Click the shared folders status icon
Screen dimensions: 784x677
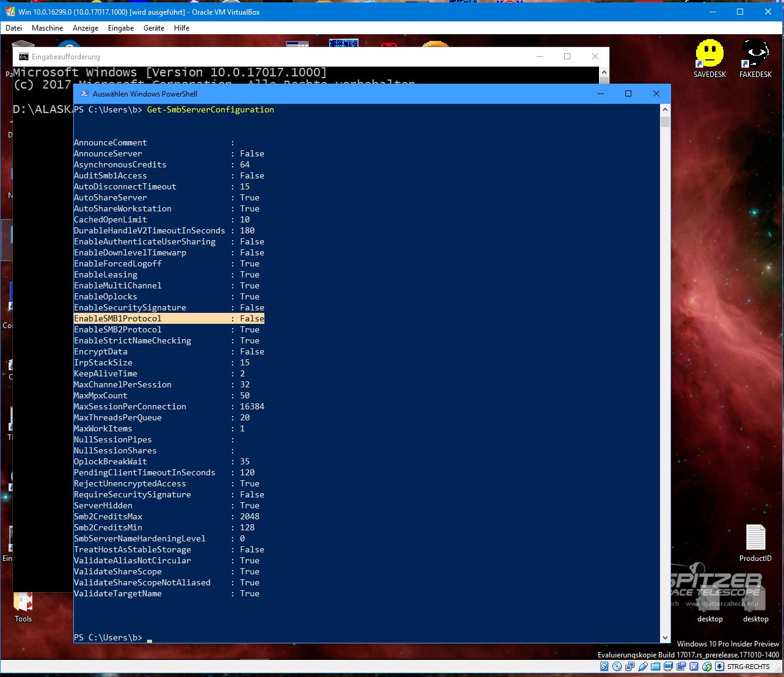656,666
